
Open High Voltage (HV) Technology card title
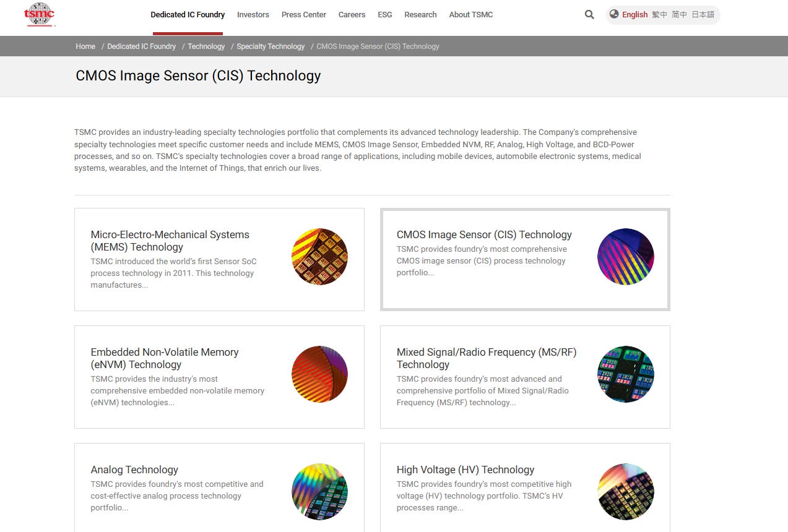click(x=465, y=470)
